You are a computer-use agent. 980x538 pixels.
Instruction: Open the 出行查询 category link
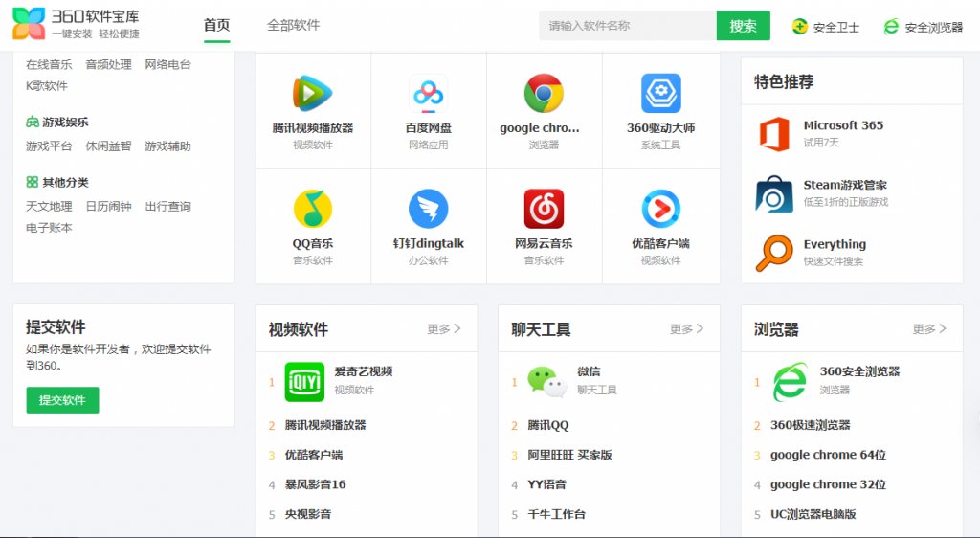[x=167, y=206]
